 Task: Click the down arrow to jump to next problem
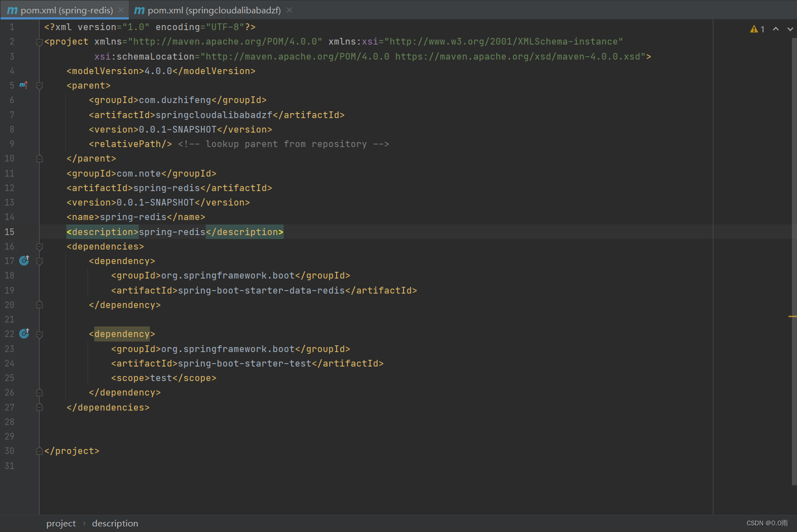coord(790,28)
